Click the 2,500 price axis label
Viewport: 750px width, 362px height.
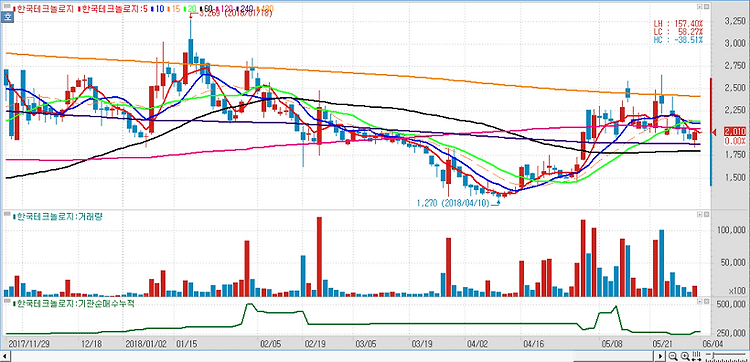(735, 88)
